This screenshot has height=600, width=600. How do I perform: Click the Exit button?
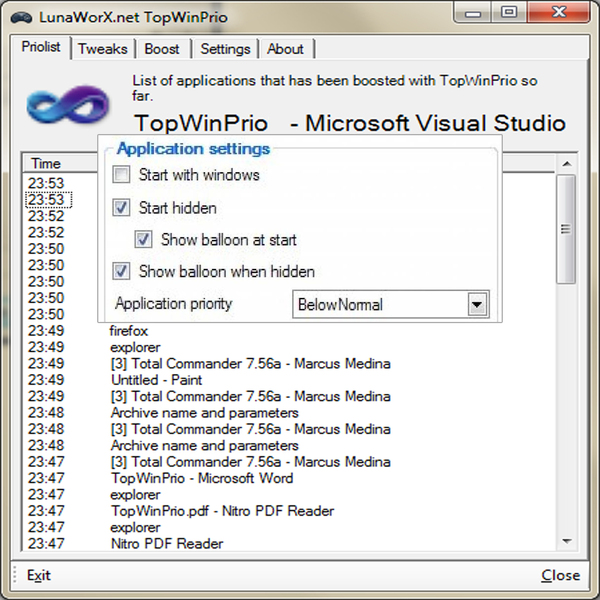click(x=39, y=575)
